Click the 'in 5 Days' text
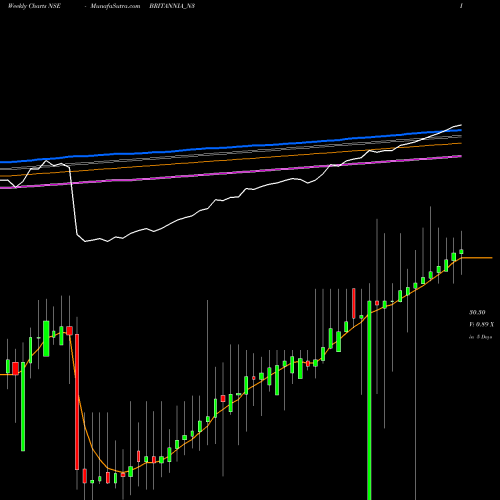The height and width of the screenshot is (500, 500). click(480, 337)
